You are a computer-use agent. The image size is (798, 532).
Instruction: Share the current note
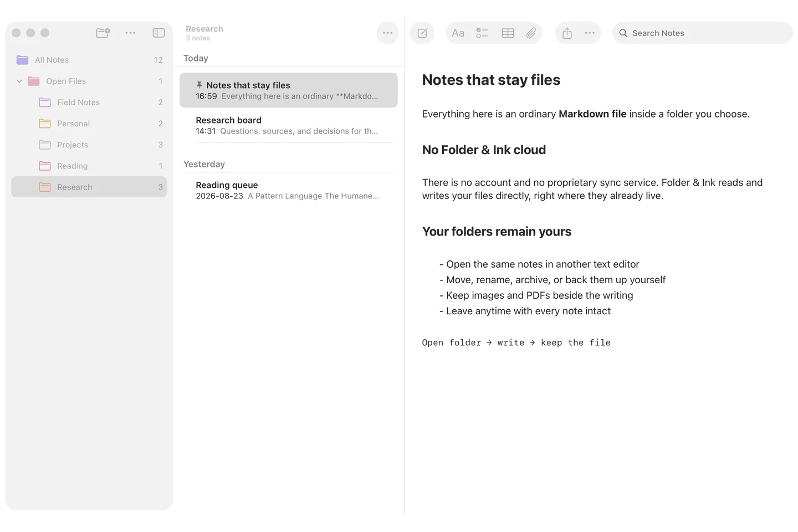tap(567, 33)
